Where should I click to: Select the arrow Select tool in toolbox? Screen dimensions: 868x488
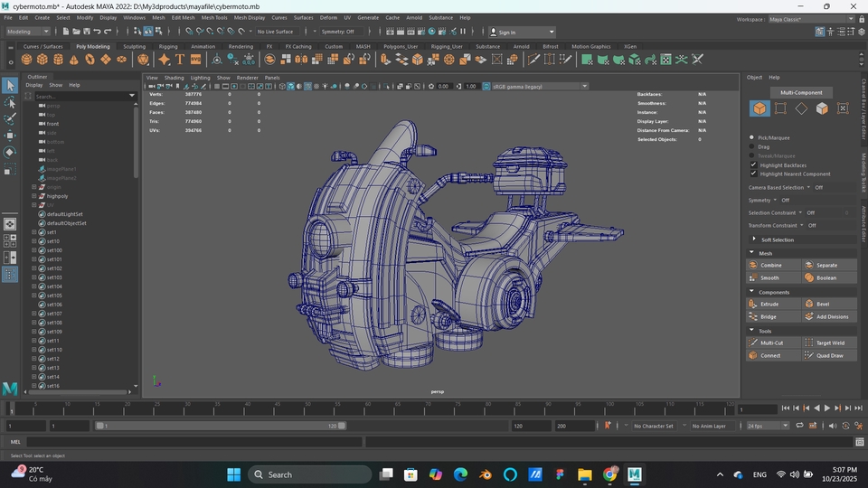(10, 85)
